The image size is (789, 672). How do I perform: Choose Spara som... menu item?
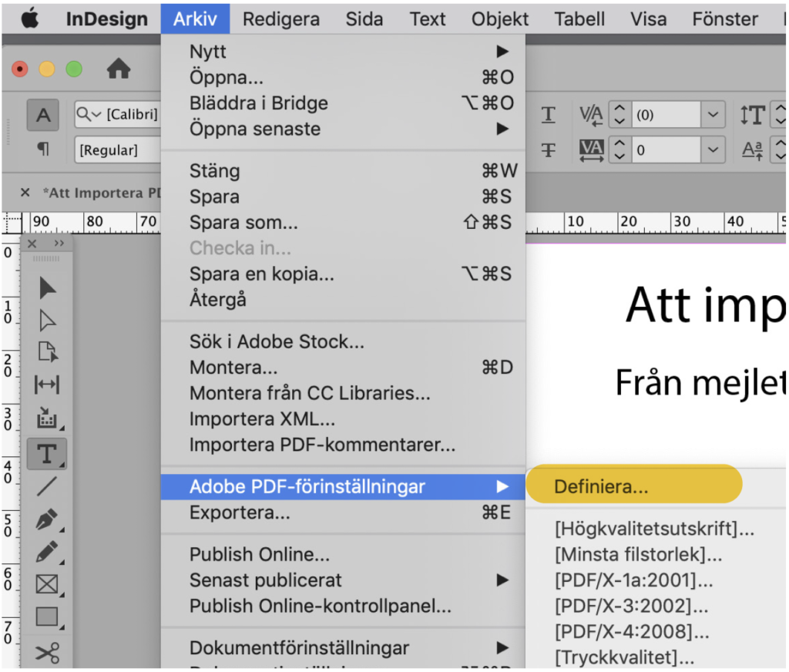click(343, 222)
